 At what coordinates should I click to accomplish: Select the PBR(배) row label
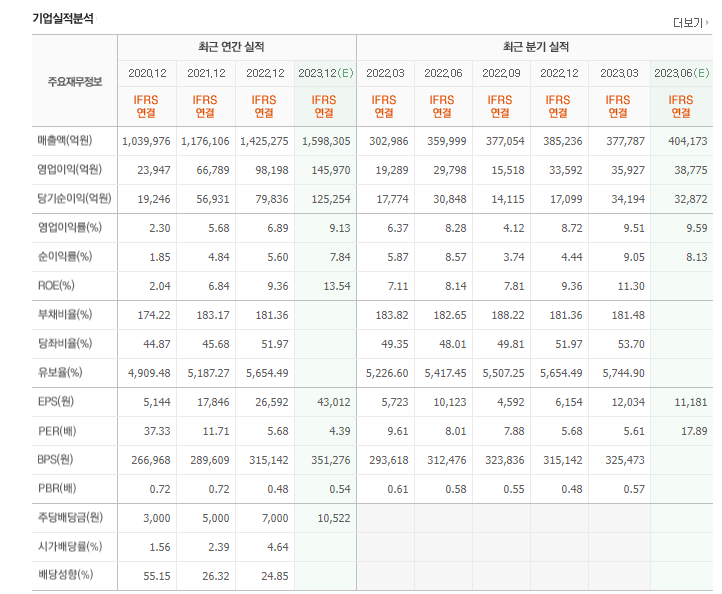57,488
